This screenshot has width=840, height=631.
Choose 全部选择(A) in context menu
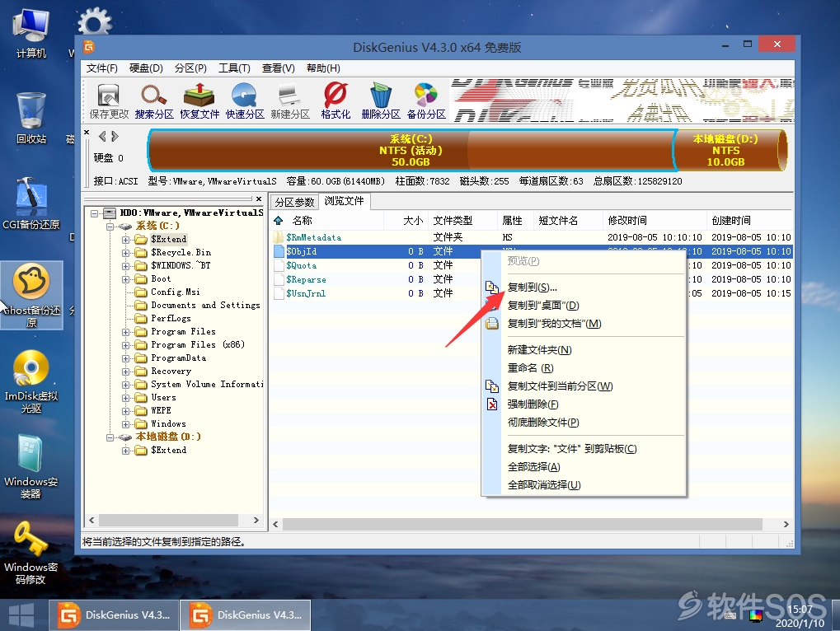584,467
